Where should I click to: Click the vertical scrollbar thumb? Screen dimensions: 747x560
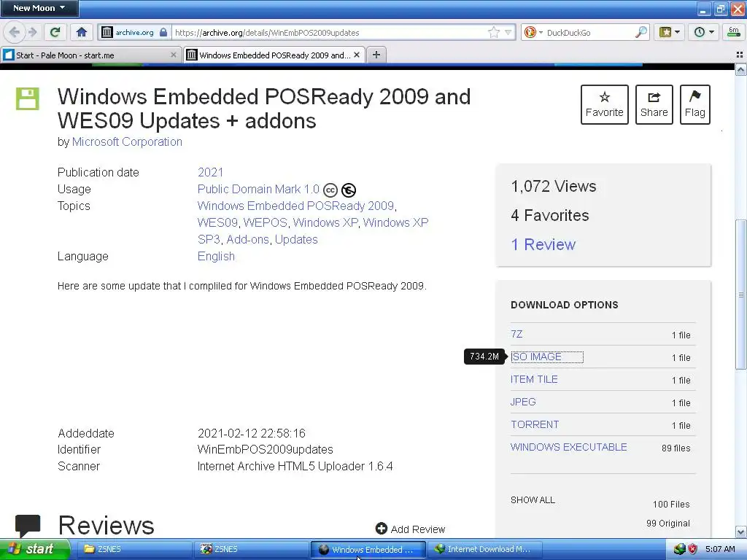click(741, 295)
